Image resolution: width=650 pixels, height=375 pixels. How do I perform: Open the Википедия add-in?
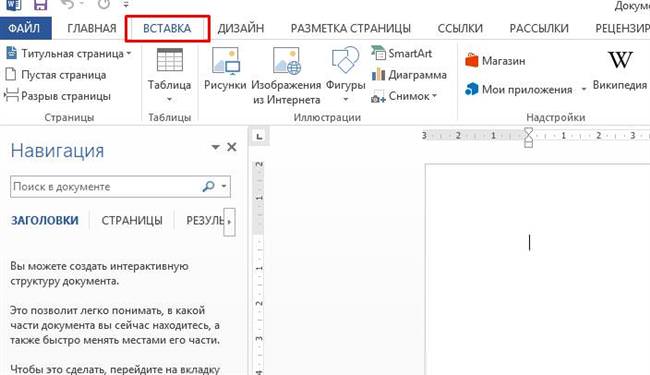point(620,70)
